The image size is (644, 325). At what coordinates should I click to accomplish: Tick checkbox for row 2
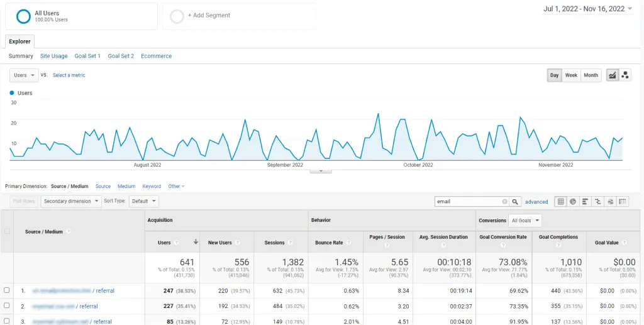point(6,306)
